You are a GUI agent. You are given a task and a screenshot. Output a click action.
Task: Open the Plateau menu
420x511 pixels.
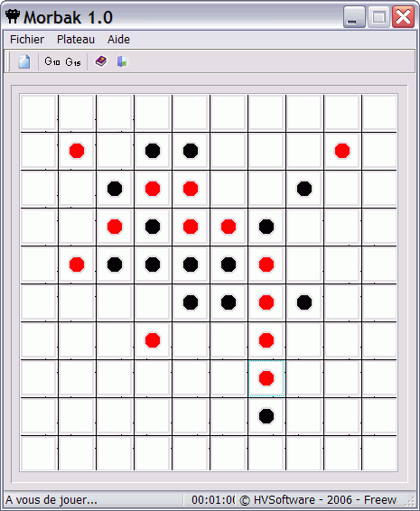click(x=76, y=40)
